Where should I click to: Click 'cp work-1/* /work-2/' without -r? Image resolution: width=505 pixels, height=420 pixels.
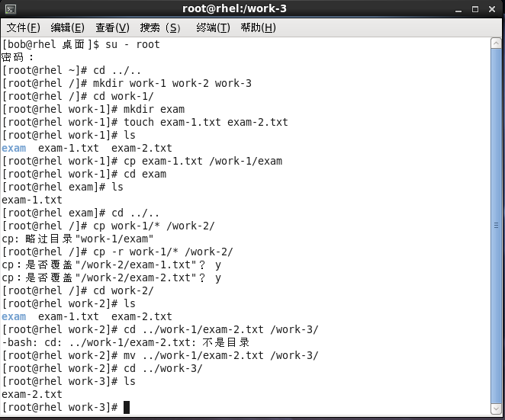coord(108,226)
